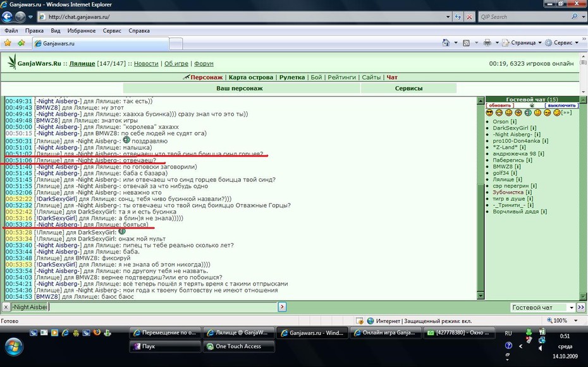The image size is (588, 367).
Task: Click the RSS feeds icon
Action: point(466,43)
